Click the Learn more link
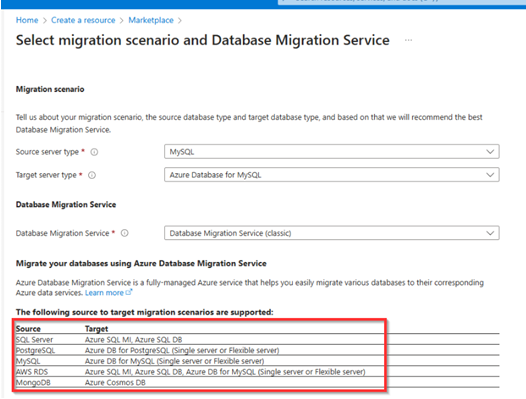 pos(104,293)
